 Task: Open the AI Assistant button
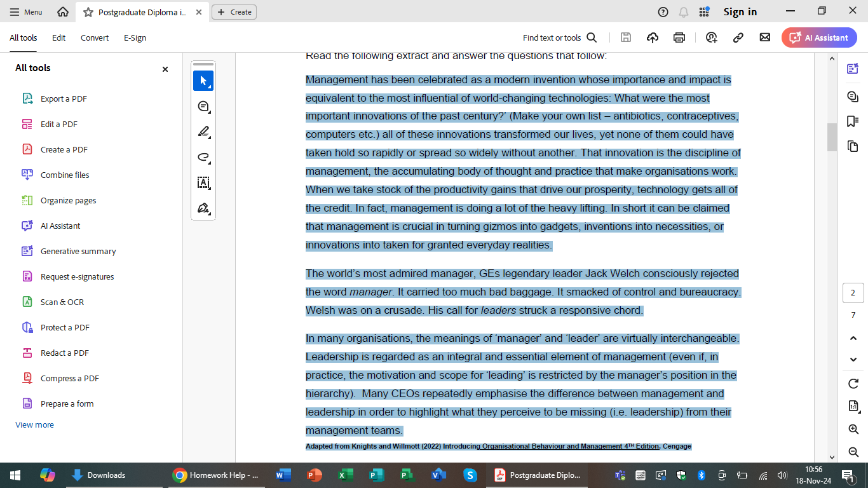819,37
